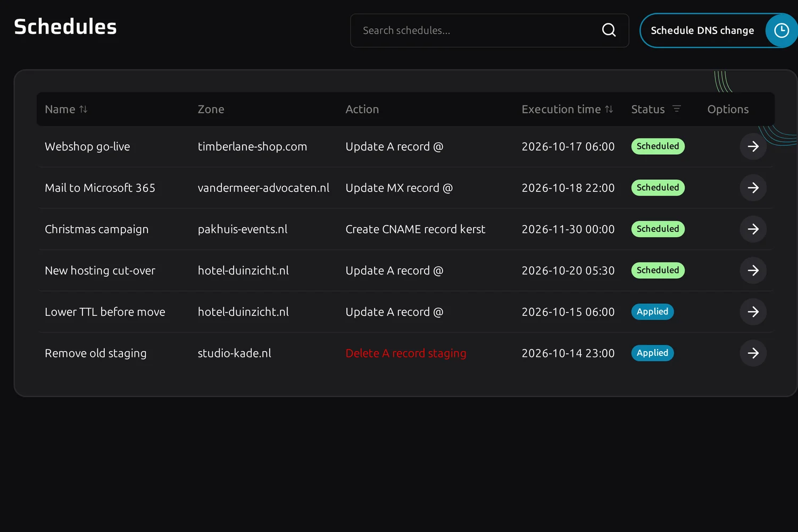Select the Lower TTL before move name
Viewport: 798px width, 532px height.
click(x=105, y=312)
